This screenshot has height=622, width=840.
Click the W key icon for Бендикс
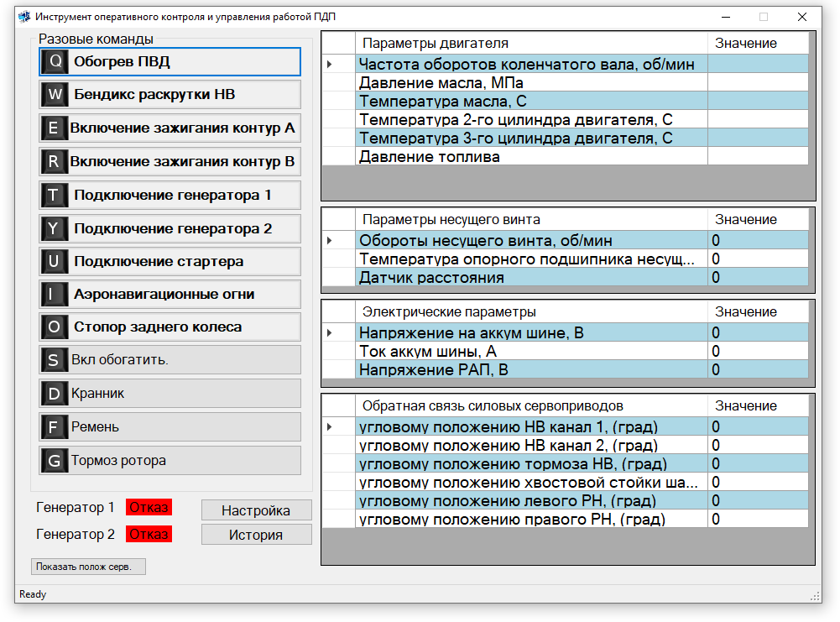(55, 95)
